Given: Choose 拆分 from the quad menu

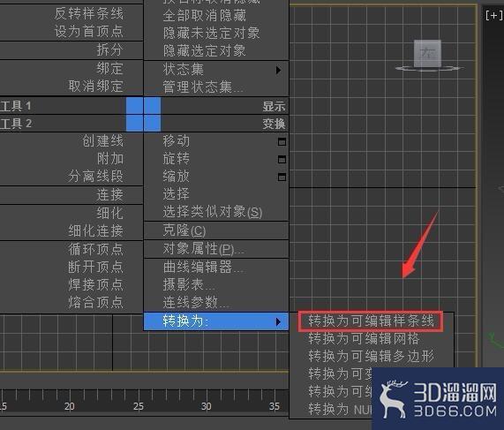Looking at the screenshot, I should 110,49.
